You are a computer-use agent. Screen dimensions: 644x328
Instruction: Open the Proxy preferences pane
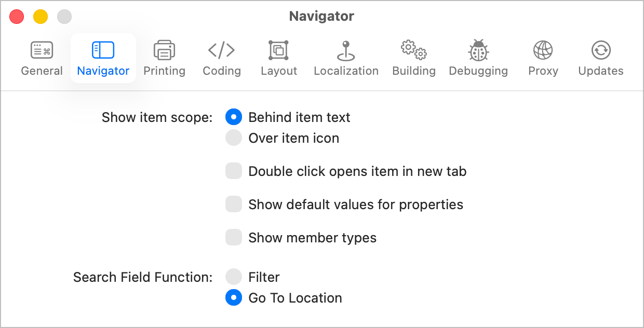[543, 57]
